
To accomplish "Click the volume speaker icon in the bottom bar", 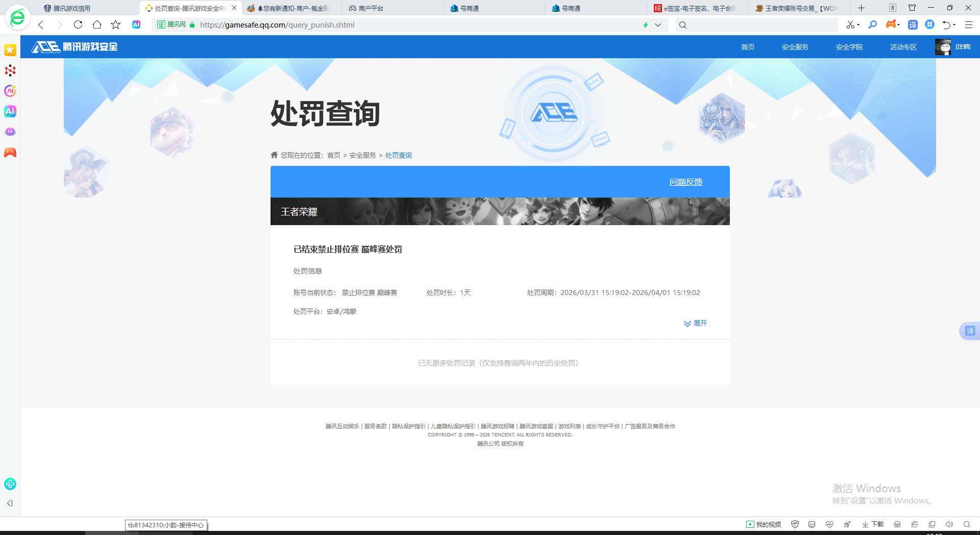I will (x=949, y=524).
